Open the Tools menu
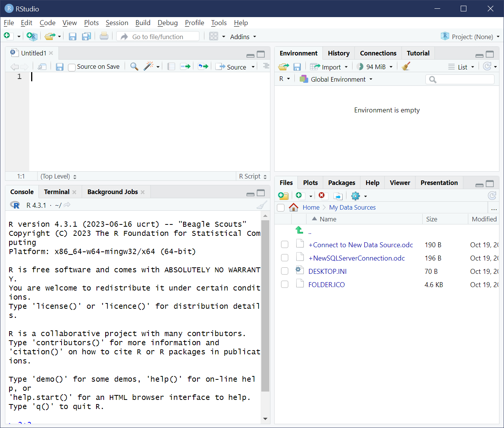 [219, 23]
